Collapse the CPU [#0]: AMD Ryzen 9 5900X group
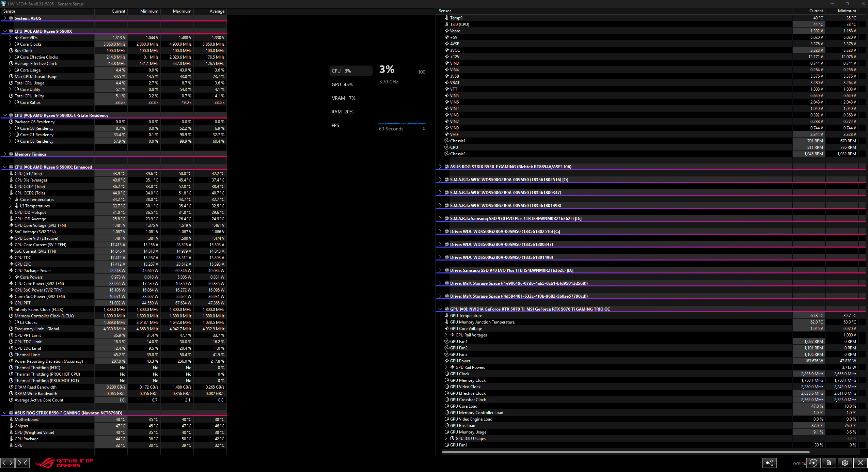868x472 pixels. click(x=5, y=31)
